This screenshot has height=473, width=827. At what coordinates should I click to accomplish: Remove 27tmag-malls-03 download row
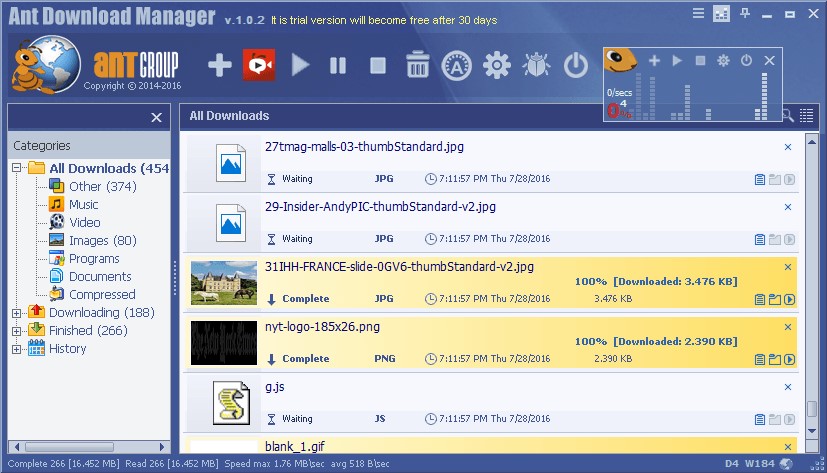pyautogui.click(x=788, y=147)
